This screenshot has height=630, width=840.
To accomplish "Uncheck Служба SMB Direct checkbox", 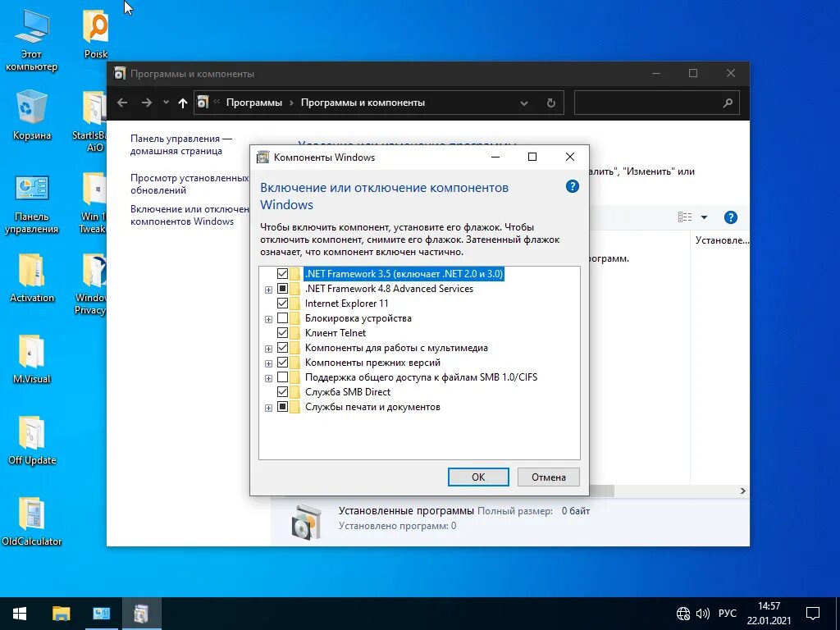I will [x=282, y=392].
